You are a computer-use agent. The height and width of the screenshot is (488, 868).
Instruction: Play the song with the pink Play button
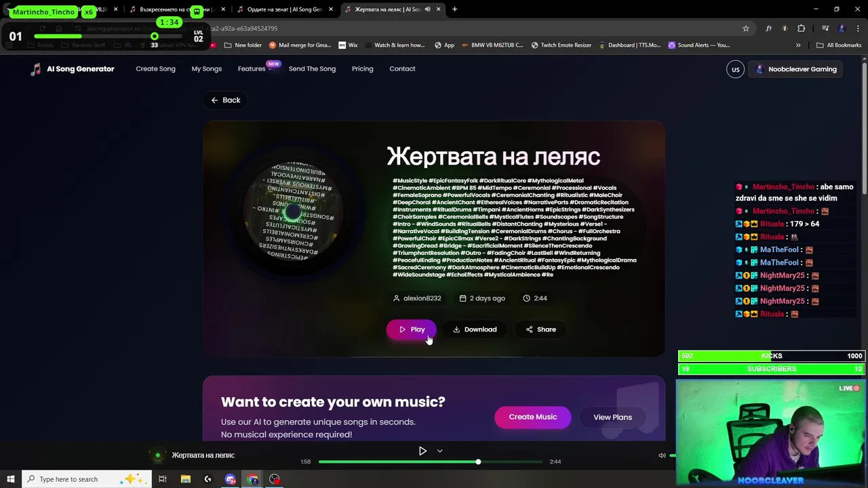point(412,329)
